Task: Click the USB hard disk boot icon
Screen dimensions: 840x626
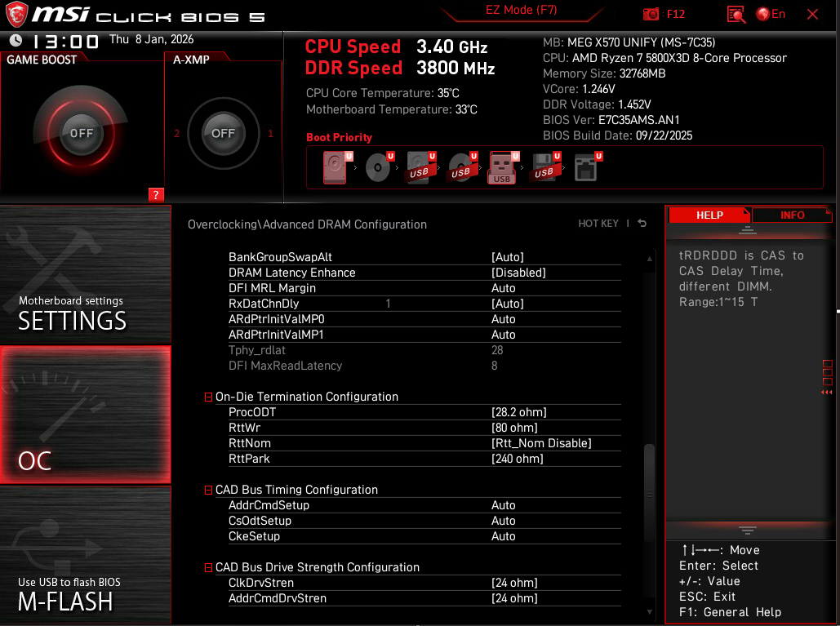Action: tap(420, 167)
